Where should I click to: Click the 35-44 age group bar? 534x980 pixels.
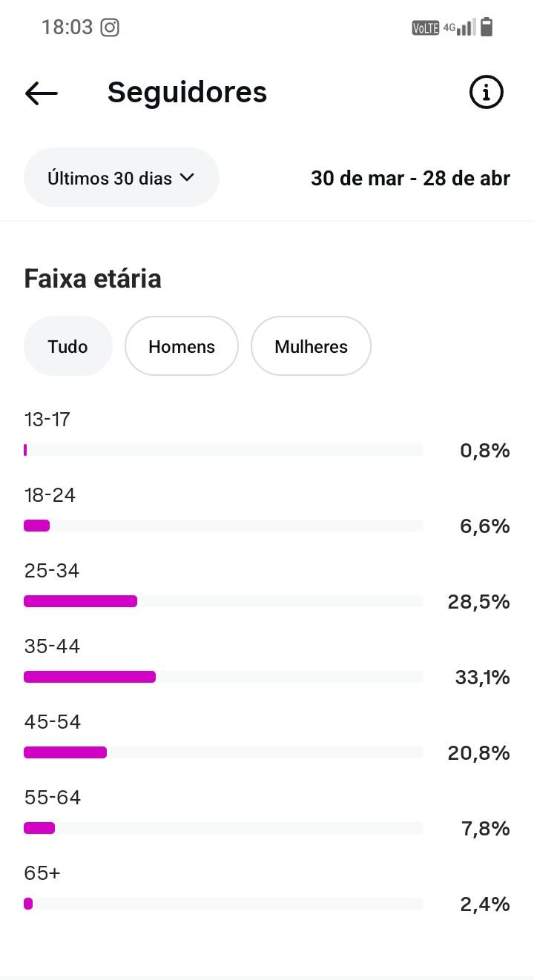[90, 677]
